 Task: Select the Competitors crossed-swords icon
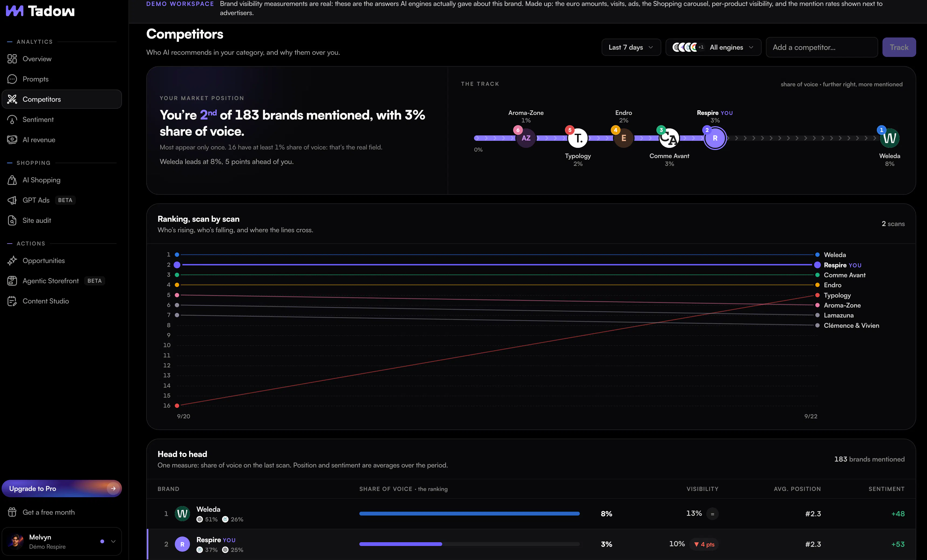tap(12, 99)
